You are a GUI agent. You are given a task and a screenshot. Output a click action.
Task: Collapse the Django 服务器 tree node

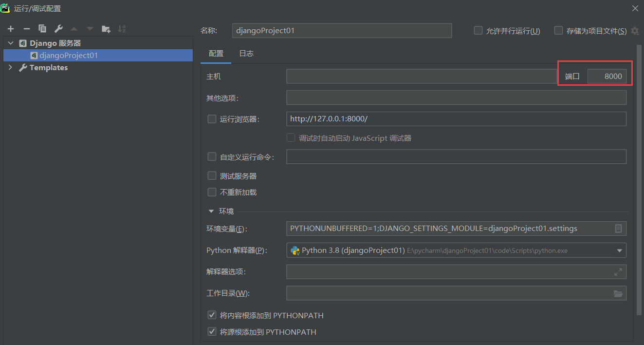11,43
